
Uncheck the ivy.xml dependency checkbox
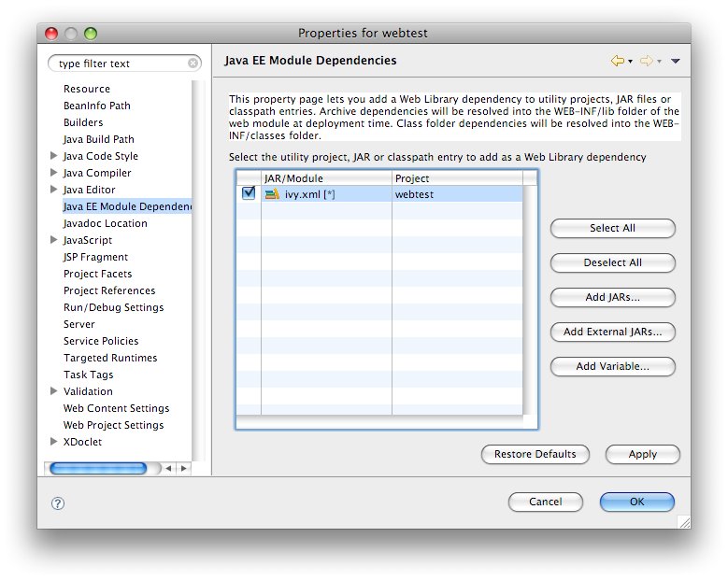pyautogui.click(x=249, y=193)
